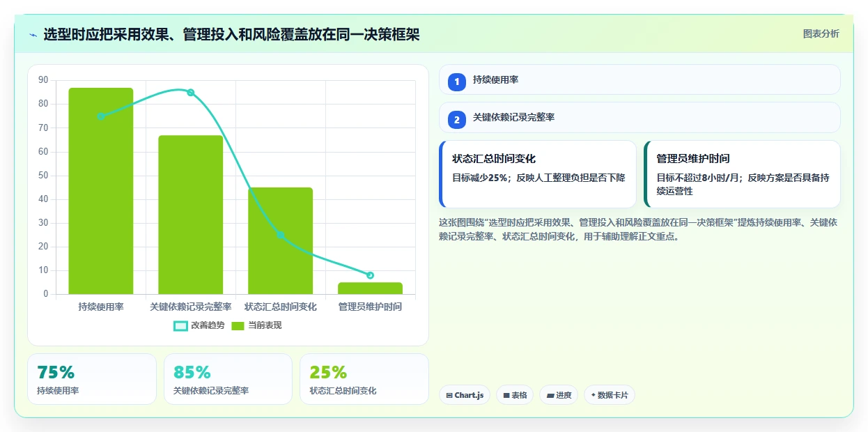Click the 持续使用率 green bar
This screenshot has width=868, height=432.
(x=101, y=191)
